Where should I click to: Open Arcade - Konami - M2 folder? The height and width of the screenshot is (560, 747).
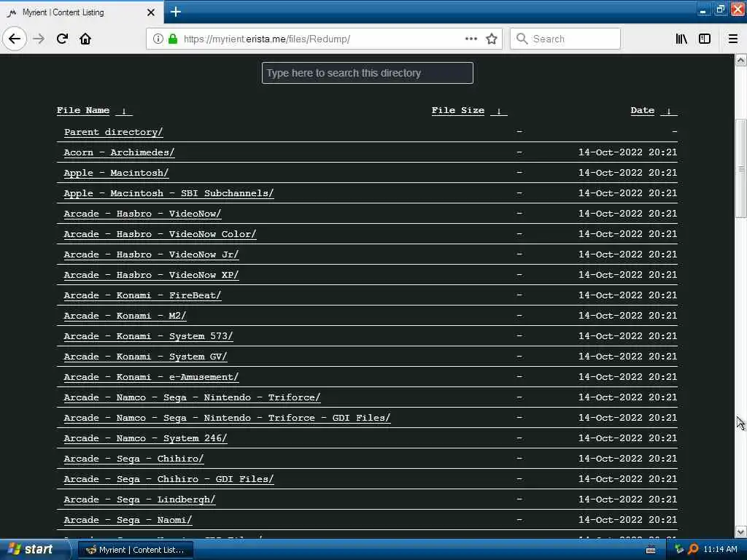pyautogui.click(x=125, y=316)
